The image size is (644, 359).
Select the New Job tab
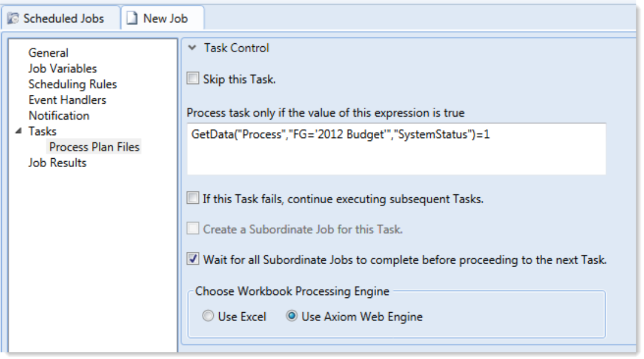pyautogui.click(x=165, y=18)
